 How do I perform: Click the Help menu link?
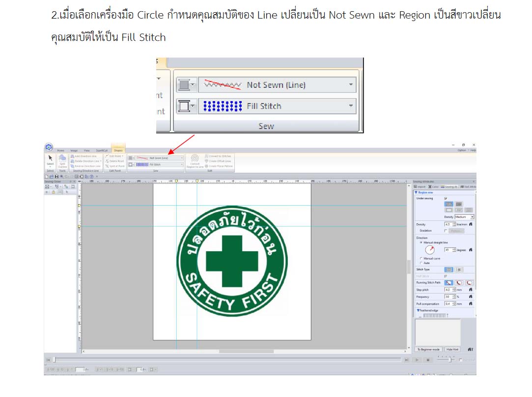[x=473, y=150]
